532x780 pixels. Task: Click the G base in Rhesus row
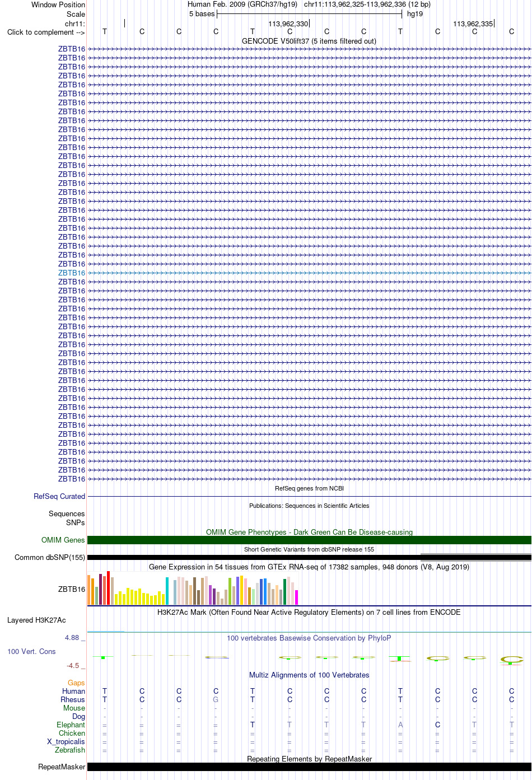216,699
